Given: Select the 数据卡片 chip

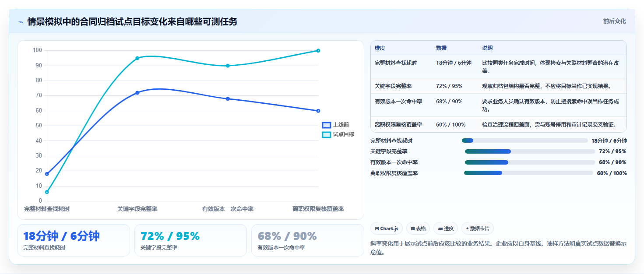Looking at the screenshot, I should pyautogui.click(x=478, y=228).
